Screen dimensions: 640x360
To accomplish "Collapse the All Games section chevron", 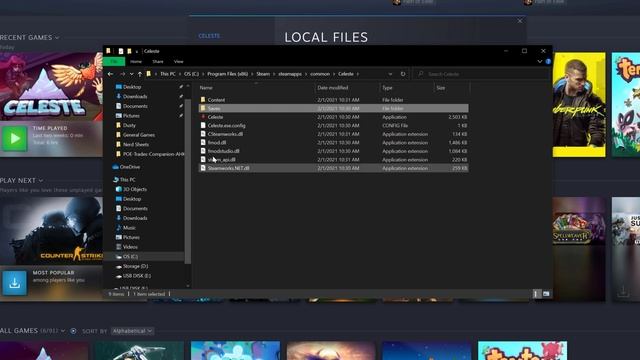I will pos(63,331).
